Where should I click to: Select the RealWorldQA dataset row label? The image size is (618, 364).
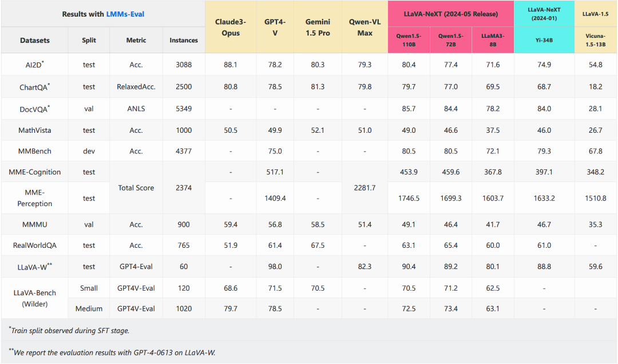(x=35, y=246)
